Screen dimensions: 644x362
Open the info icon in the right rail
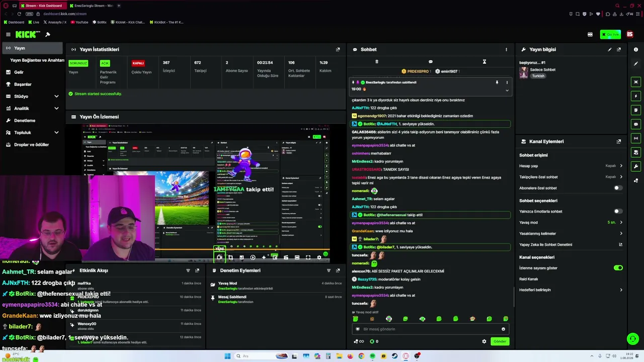636,49
